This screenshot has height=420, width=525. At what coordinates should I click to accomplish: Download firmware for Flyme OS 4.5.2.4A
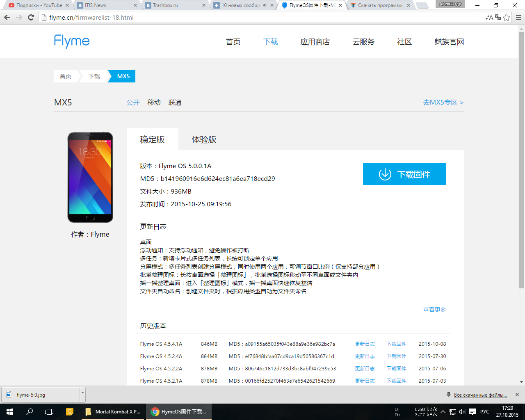(x=397, y=356)
